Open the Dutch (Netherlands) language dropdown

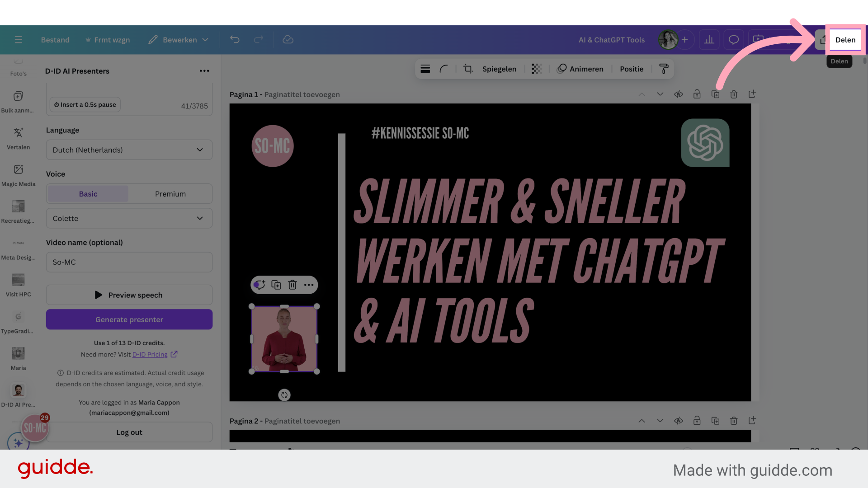click(129, 150)
